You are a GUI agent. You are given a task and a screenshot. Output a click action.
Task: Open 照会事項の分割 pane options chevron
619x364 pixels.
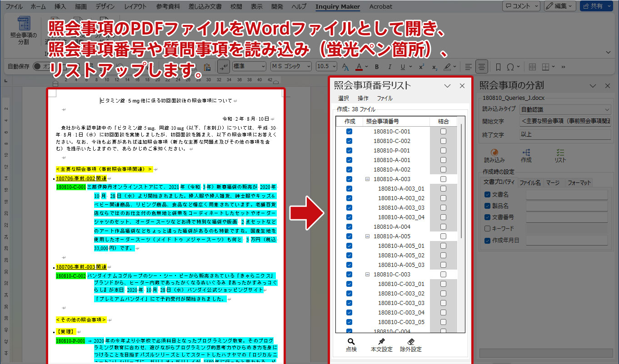tap(593, 86)
